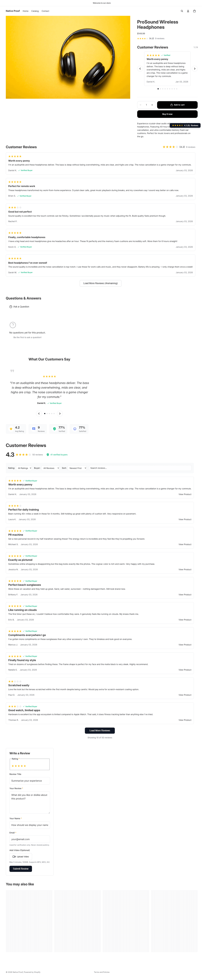The image size is (202, 980).
Task: Open the shopping cart icon
Action: tap(195, 11)
